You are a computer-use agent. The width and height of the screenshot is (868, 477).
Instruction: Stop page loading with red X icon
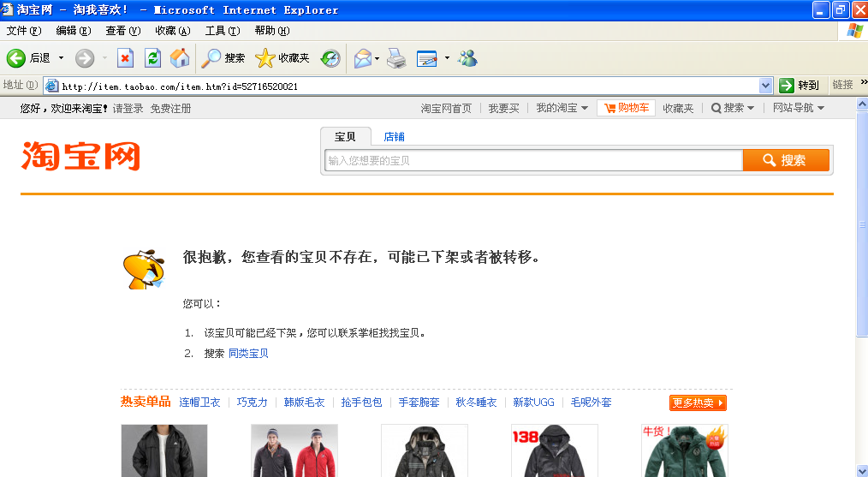pos(126,57)
